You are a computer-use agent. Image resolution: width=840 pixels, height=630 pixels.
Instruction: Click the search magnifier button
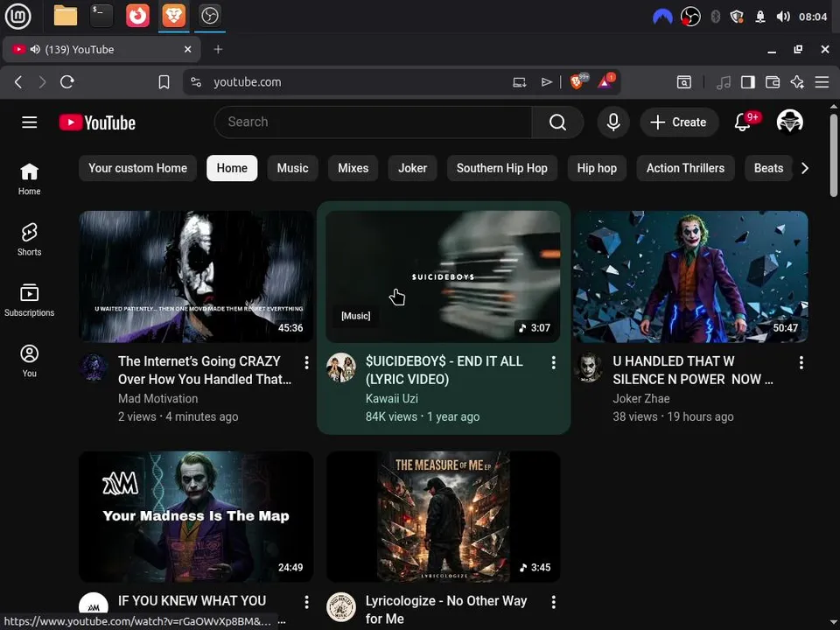click(557, 122)
